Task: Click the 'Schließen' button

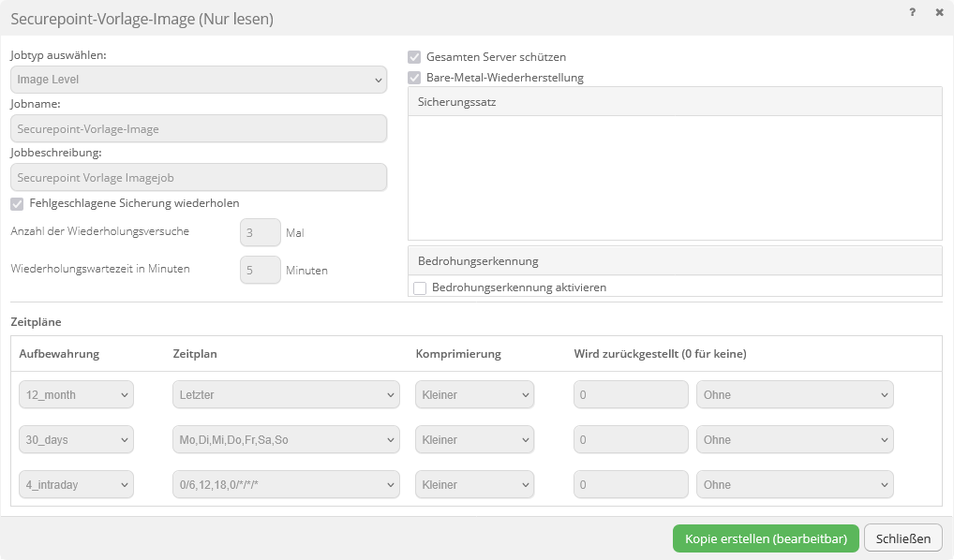Action: (x=902, y=538)
